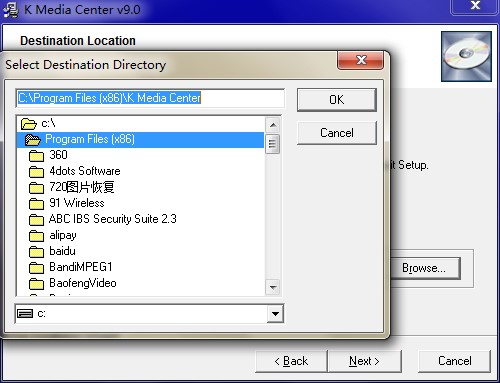Click the destination path text field
Screen dimensions: 500x383
(x=150, y=98)
